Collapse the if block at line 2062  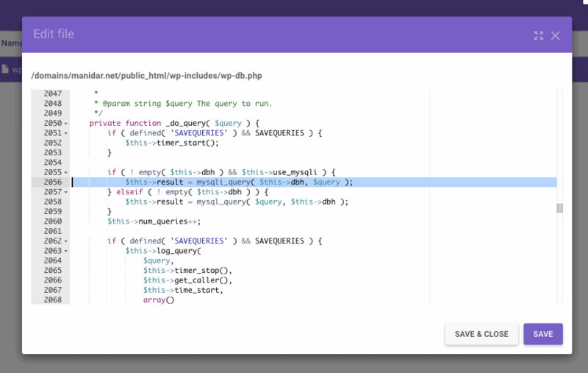(66, 241)
